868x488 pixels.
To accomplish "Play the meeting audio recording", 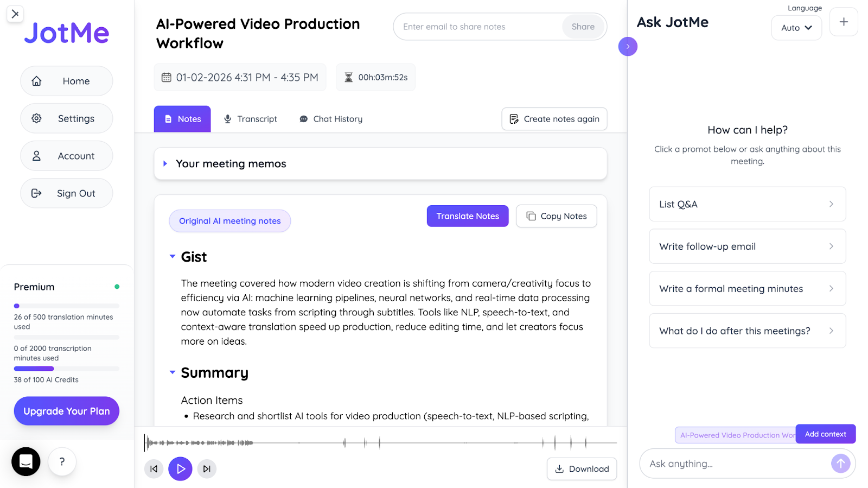I will coord(181,468).
